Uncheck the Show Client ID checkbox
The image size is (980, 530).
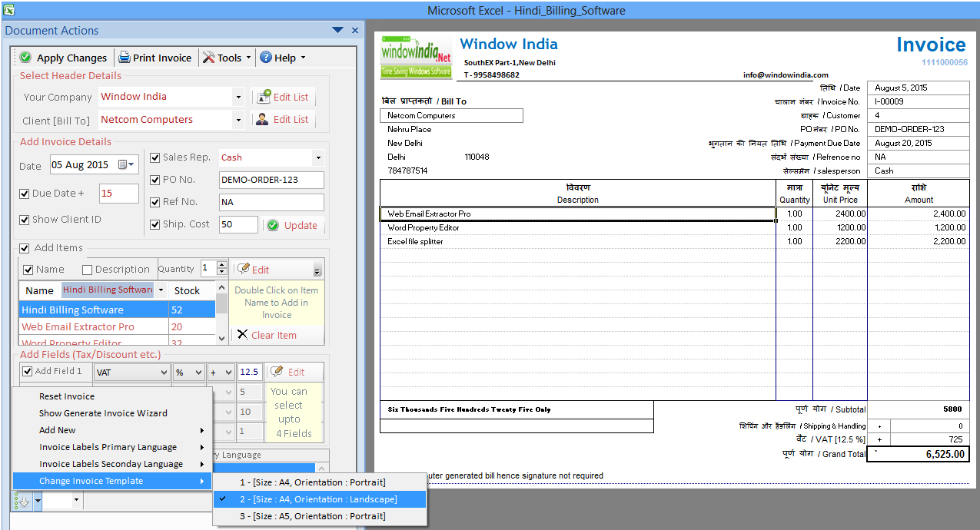click(25, 220)
